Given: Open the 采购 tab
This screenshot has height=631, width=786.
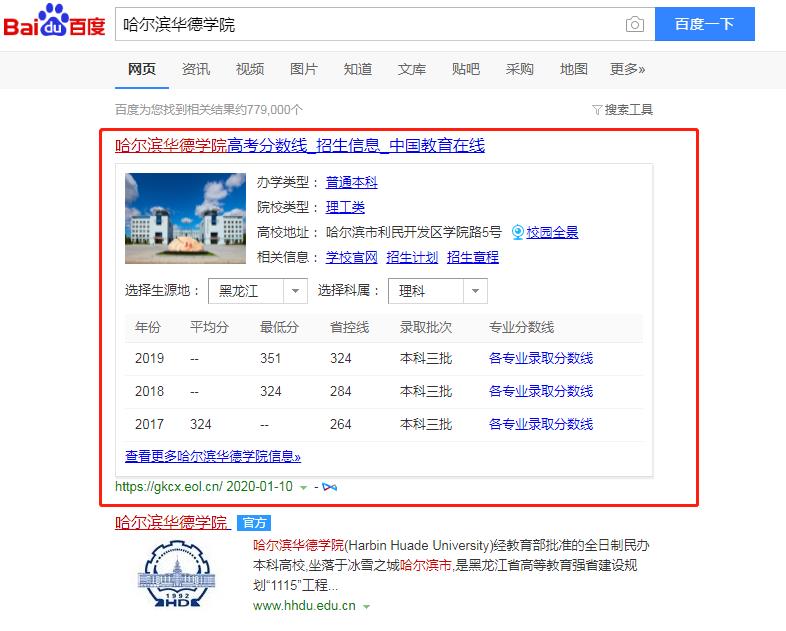Looking at the screenshot, I should click(x=520, y=69).
